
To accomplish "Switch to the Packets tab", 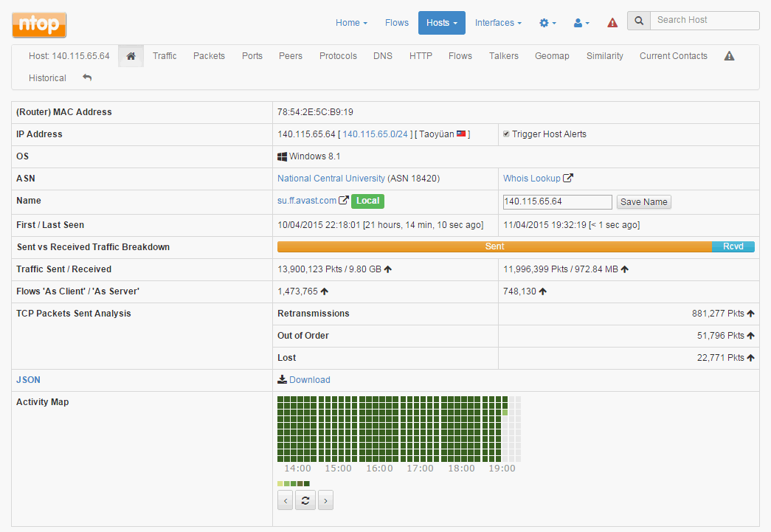I will point(209,56).
